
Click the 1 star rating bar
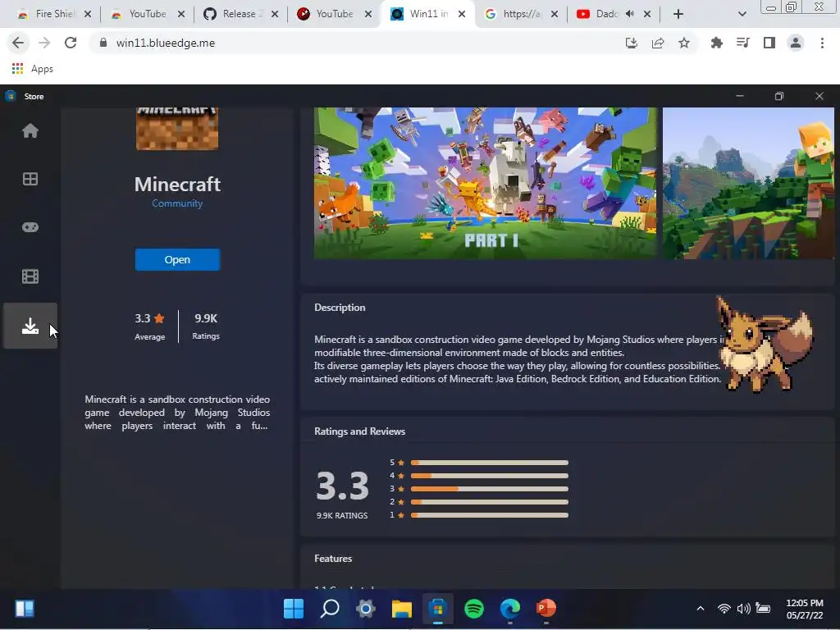click(x=489, y=515)
